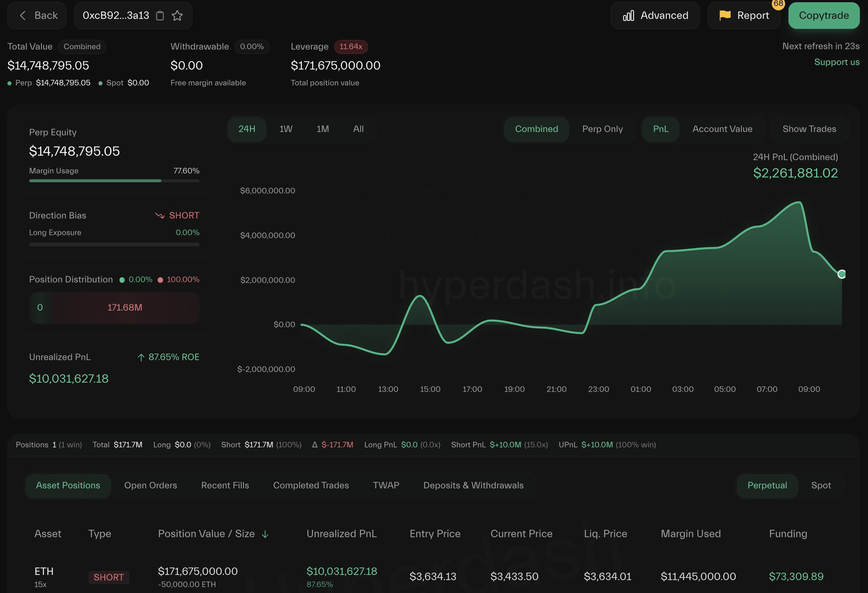Click the Back arrow button
The height and width of the screenshot is (593, 868).
click(37, 15)
